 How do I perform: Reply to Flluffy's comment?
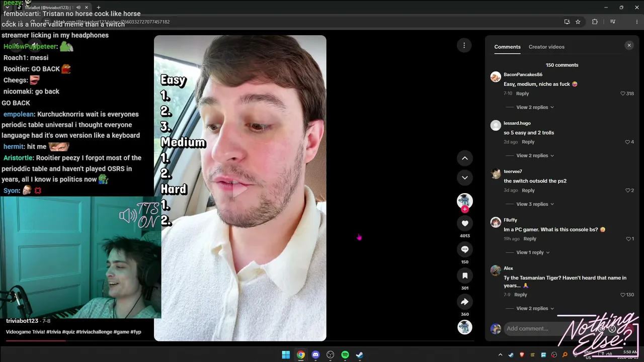[x=529, y=239]
